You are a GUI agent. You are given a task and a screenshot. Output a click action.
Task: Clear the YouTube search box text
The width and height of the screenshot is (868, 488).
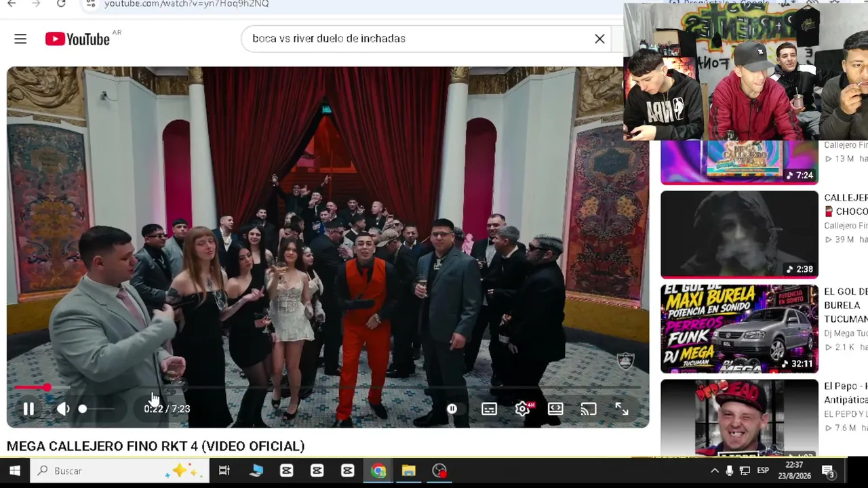pos(599,39)
